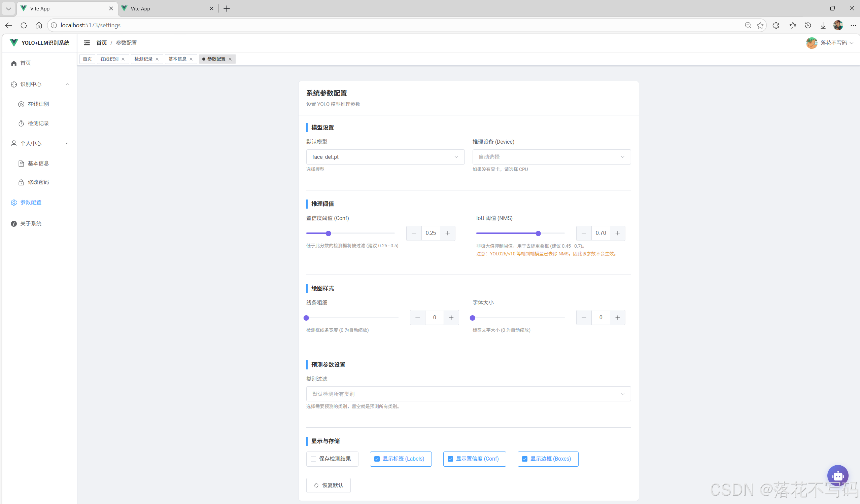Uncheck 显示标签 (Labels) checkbox

377,459
